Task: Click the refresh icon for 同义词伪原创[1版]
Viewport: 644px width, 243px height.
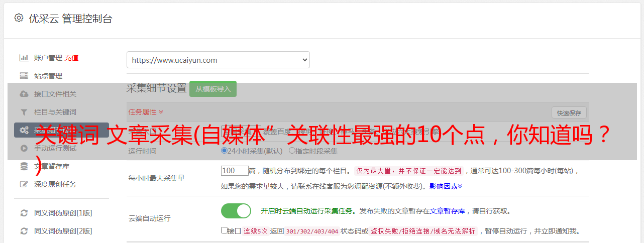Action: point(24,213)
